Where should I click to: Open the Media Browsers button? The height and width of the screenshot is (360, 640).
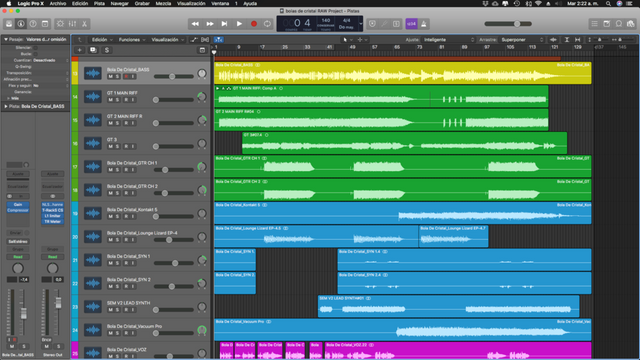click(x=631, y=24)
